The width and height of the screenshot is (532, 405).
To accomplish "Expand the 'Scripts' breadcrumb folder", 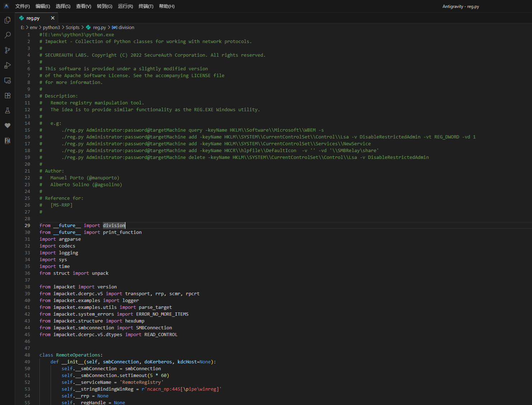I will point(72,27).
